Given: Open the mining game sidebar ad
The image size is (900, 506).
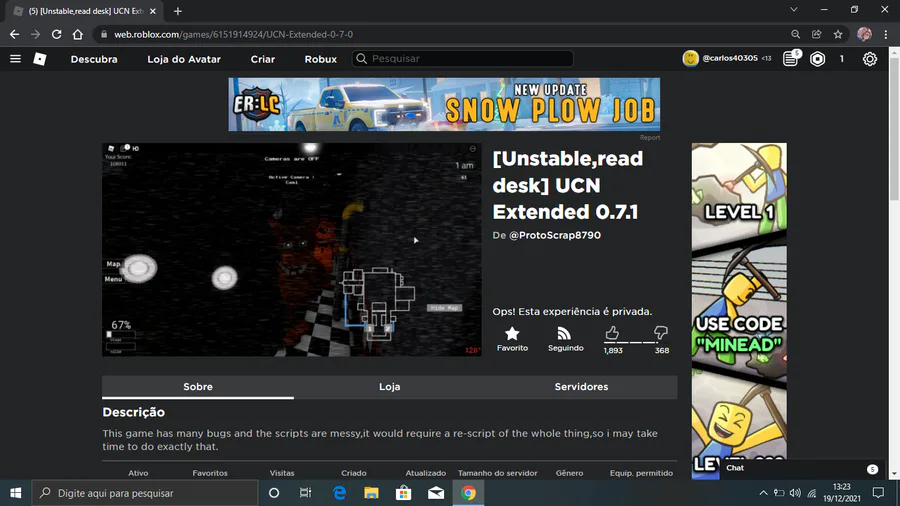Looking at the screenshot, I should (739, 310).
